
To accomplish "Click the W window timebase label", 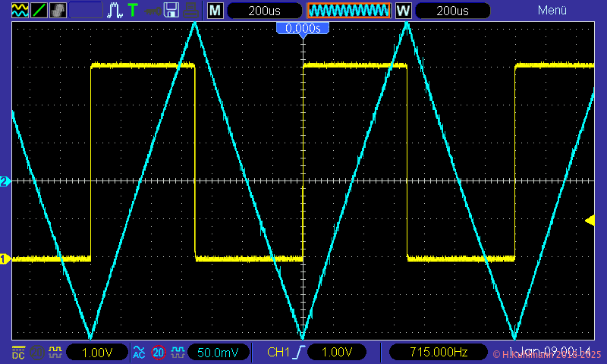I will click(403, 11).
